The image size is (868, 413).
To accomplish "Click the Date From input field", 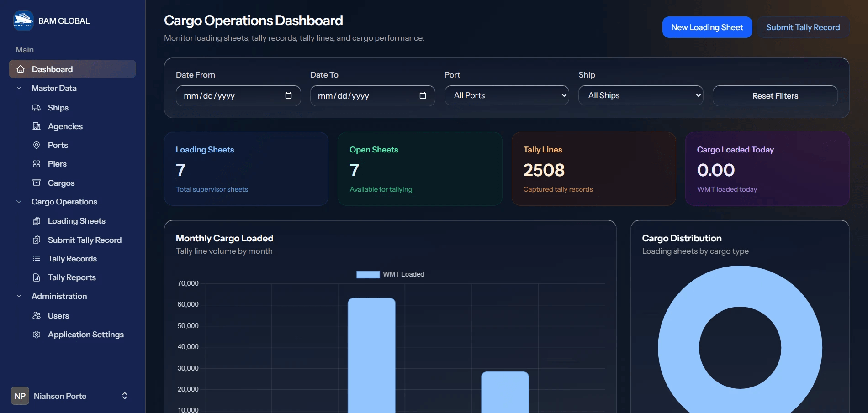I will (238, 96).
